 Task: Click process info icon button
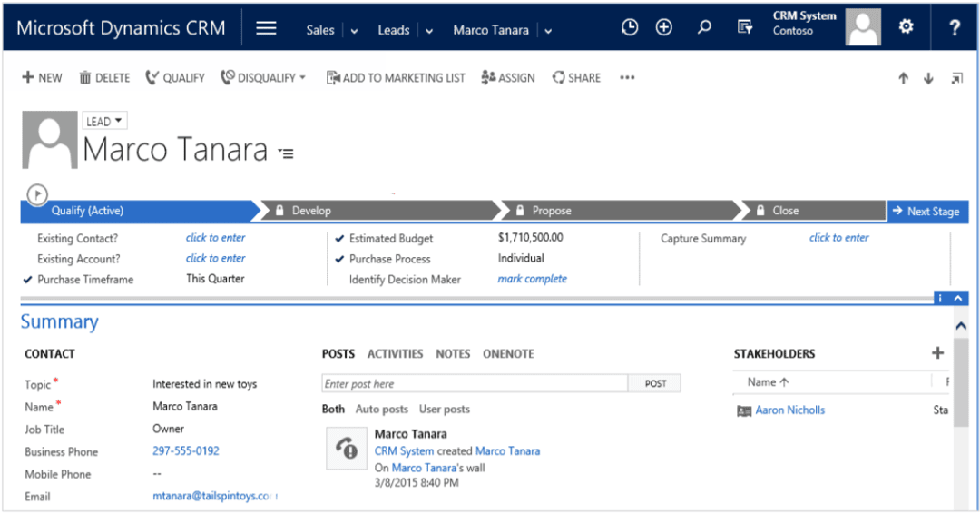tap(941, 298)
